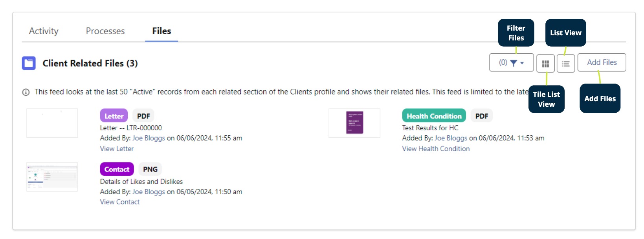Image resolution: width=644 pixels, height=239 pixels.
Task: Open the View Contact link
Action: coord(120,202)
